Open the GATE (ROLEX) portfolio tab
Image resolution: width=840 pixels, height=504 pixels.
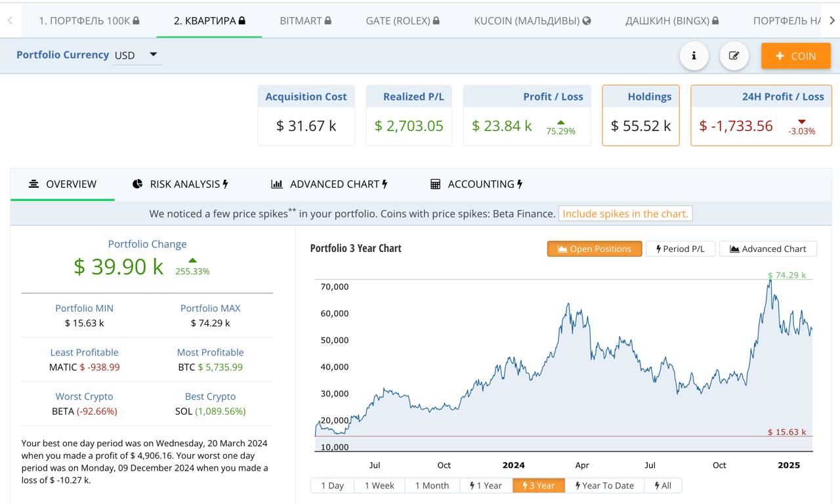click(402, 20)
